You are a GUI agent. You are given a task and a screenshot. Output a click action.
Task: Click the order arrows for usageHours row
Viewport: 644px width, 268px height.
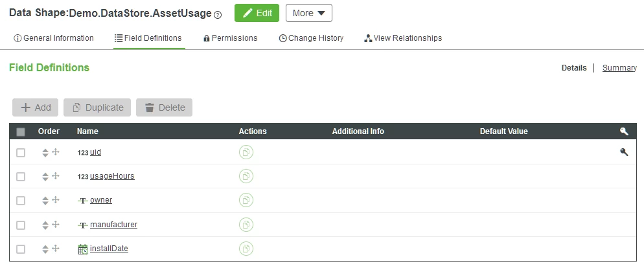[x=45, y=177]
